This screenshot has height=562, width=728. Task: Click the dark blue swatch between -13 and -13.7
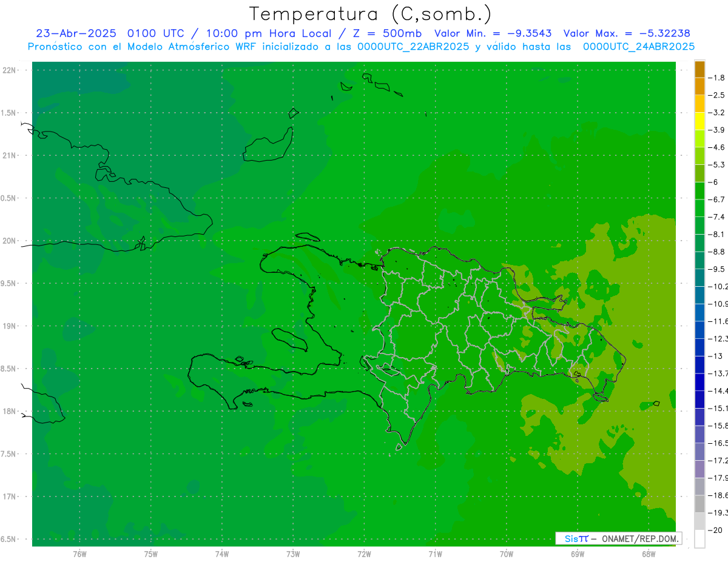[699, 364]
